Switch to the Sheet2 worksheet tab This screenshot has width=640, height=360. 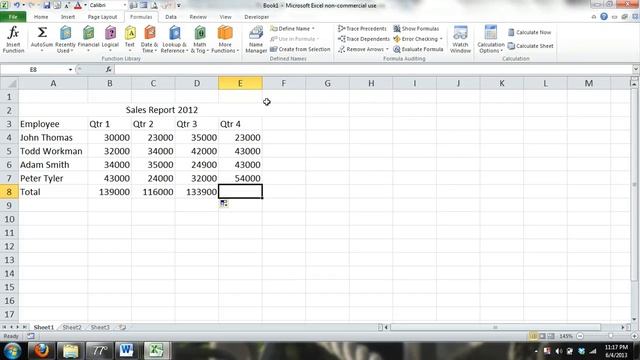pyautogui.click(x=72, y=327)
